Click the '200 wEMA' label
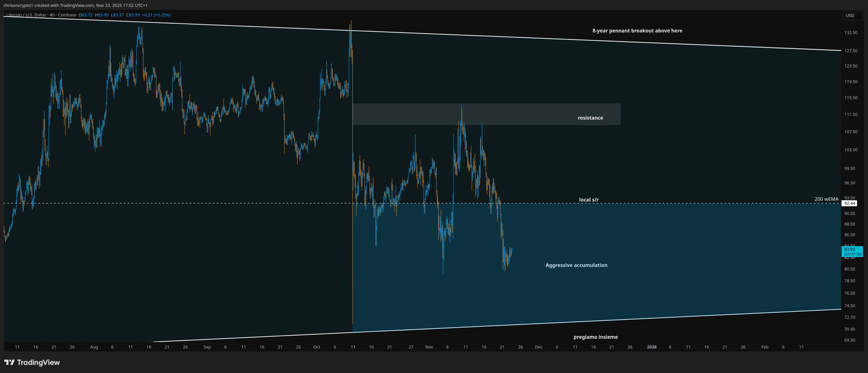The width and height of the screenshot is (868, 373). (x=826, y=199)
